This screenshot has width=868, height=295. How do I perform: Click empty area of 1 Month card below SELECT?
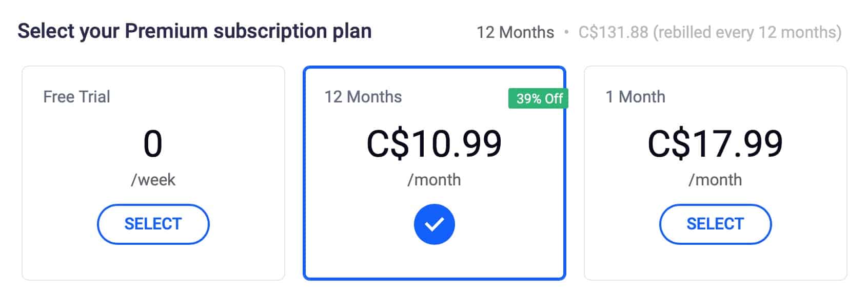715,262
